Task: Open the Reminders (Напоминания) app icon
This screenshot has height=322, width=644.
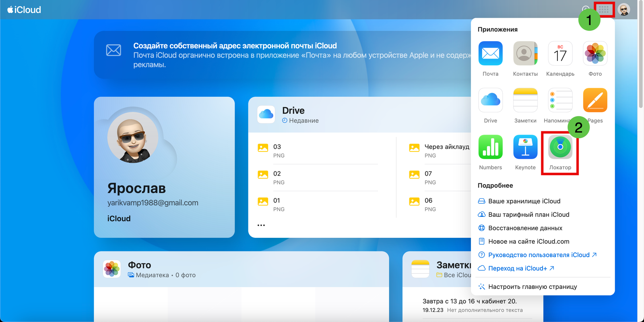Action: [x=560, y=100]
